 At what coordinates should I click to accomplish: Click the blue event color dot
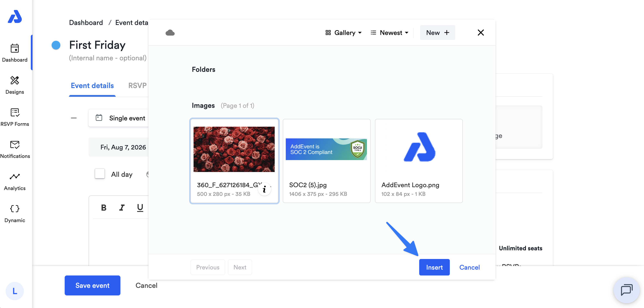(x=56, y=45)
